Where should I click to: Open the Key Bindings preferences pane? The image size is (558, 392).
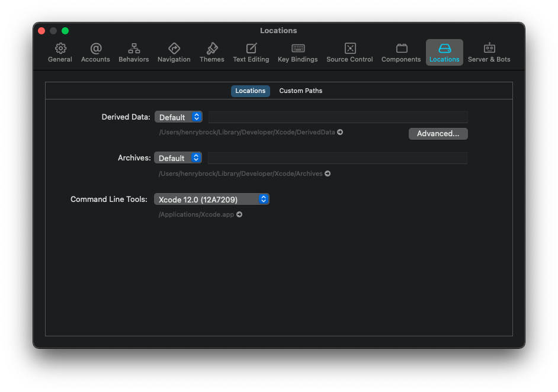pyautogui.click(x=297, y=52)
